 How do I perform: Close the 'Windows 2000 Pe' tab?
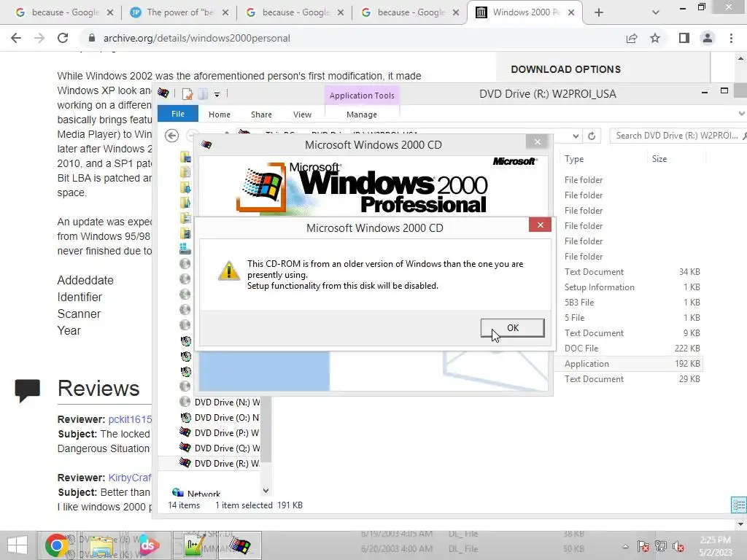[x=571, y=12]
